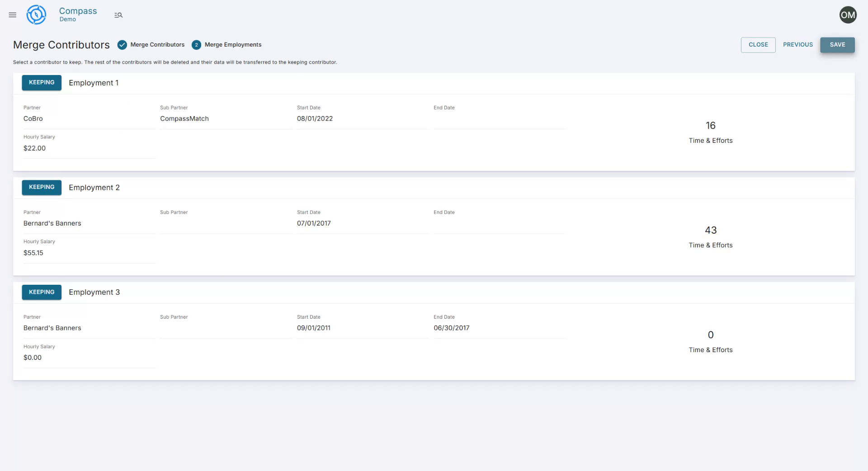Go to the Merge Contributors step

(157, 44)
